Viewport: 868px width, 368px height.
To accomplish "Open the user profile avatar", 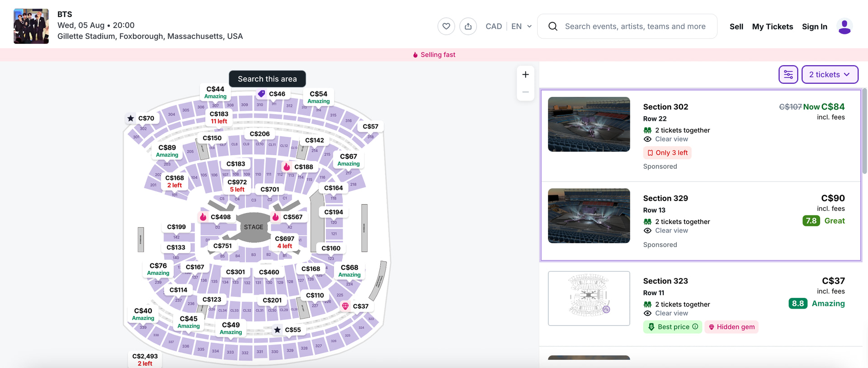I will [844, 26].
